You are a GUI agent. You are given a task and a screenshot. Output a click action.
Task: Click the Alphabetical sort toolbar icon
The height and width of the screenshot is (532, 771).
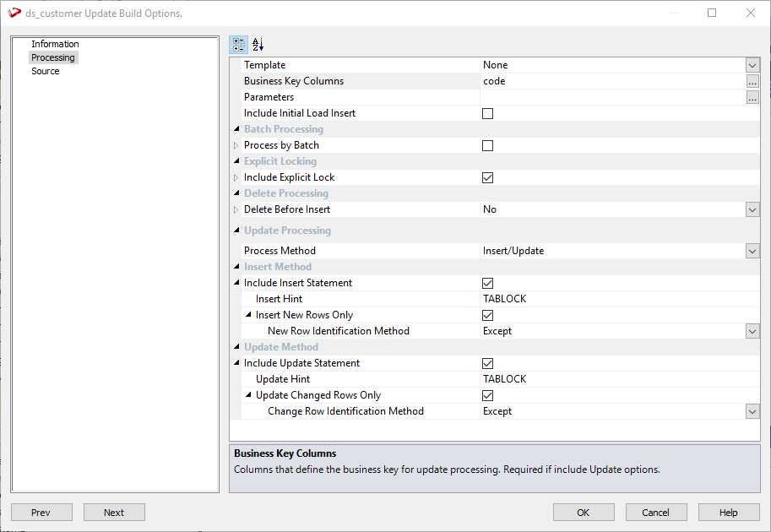258,45
